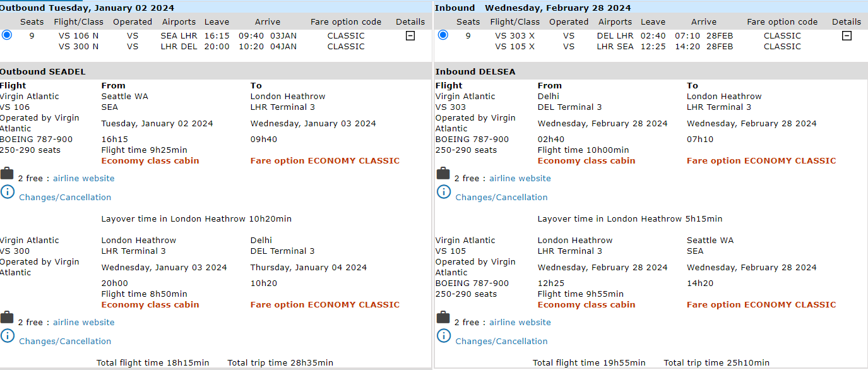Open airline website link for VS 300 baggage
Screen dimensions: 868x370
point(83,323)
